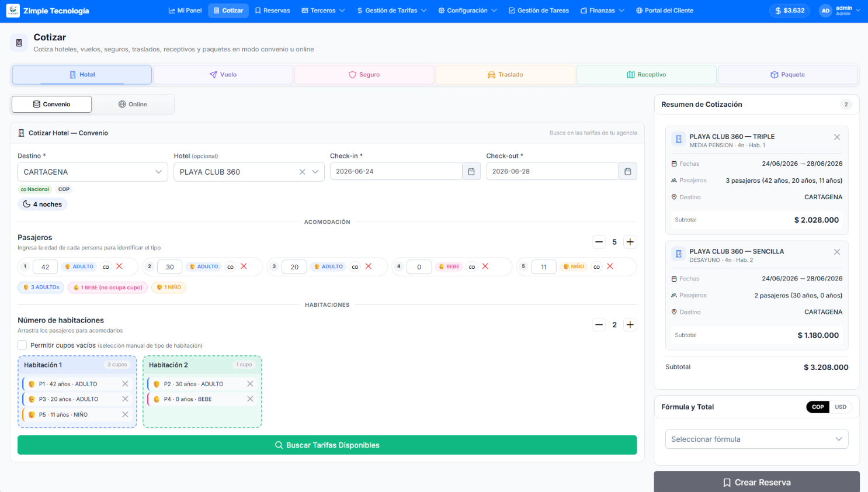Screen dimensions: 868x492
Task: Toggle nationality CO for the BEBE passenger
Action: tap(472, 266)
